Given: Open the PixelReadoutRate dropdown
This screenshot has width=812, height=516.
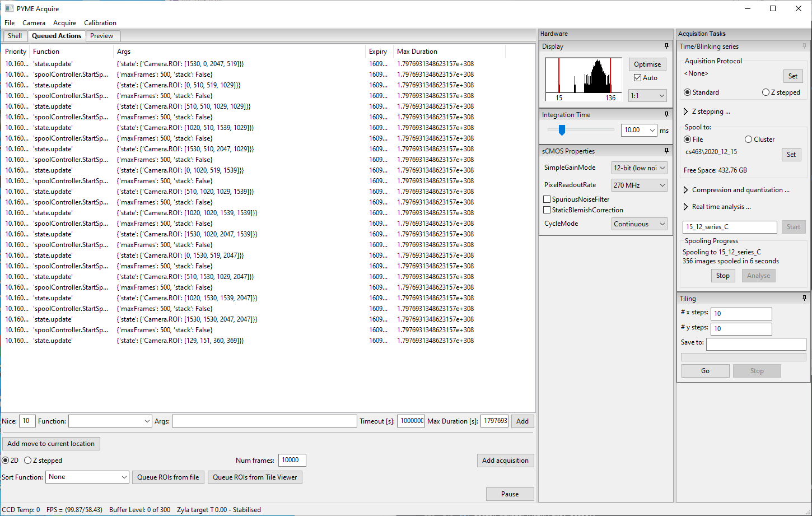Looking at the screenshot, I should (639, 185).
